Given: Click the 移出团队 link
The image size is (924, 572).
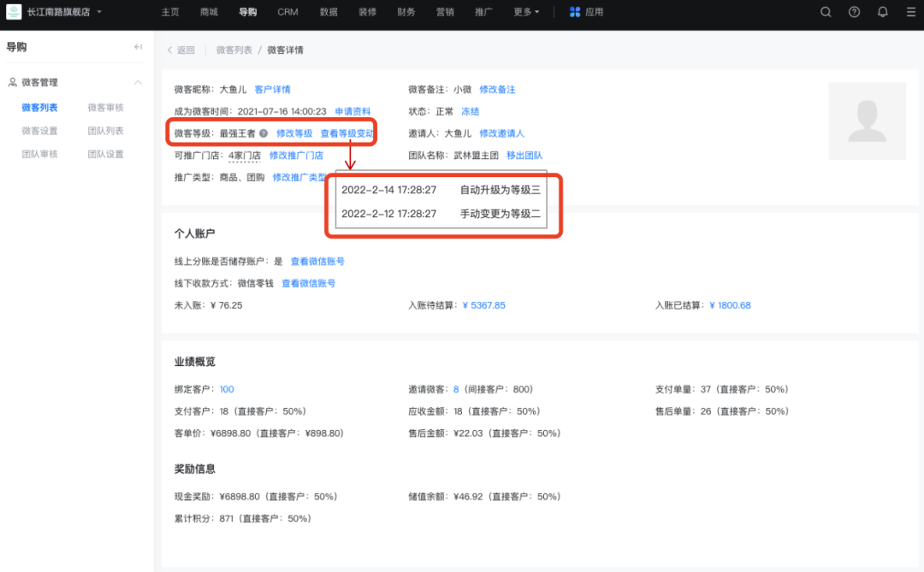Looking at the screenshot, I should tap(524, 156).
